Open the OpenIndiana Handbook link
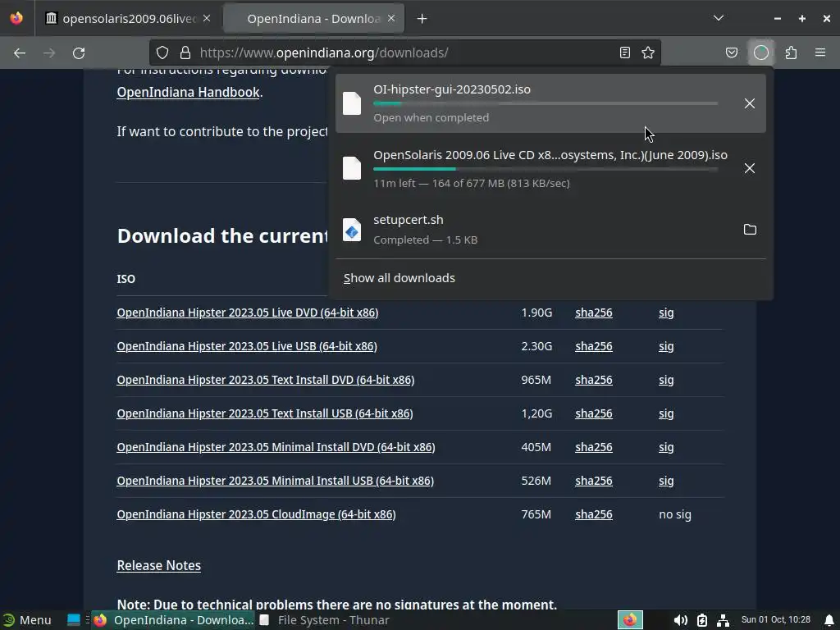The image size is (840, 630). click(x=188, y=92)
